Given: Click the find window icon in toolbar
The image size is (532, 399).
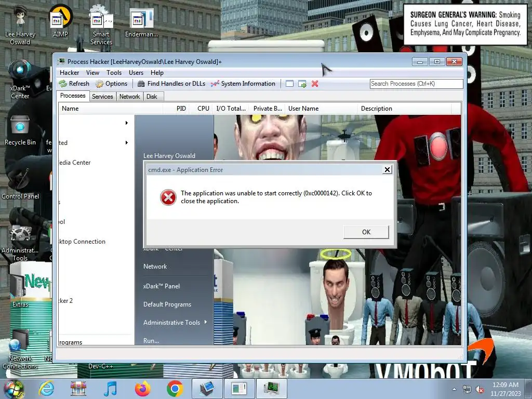Looking at the screenshot, I should click(289, 84).
